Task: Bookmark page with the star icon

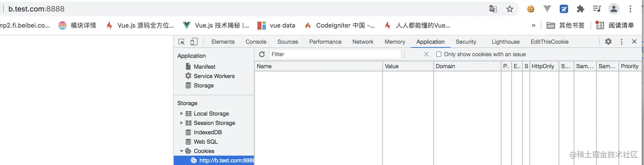Action: point(510,9)
